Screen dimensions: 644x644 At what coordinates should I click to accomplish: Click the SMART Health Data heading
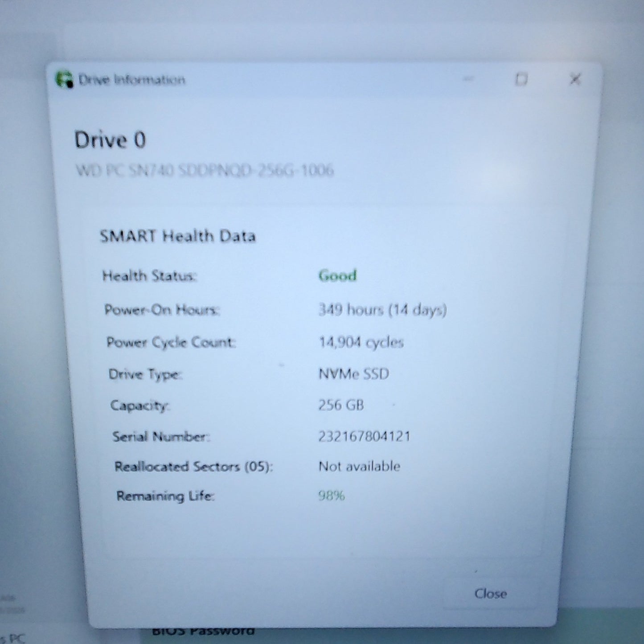pos(178,236)
